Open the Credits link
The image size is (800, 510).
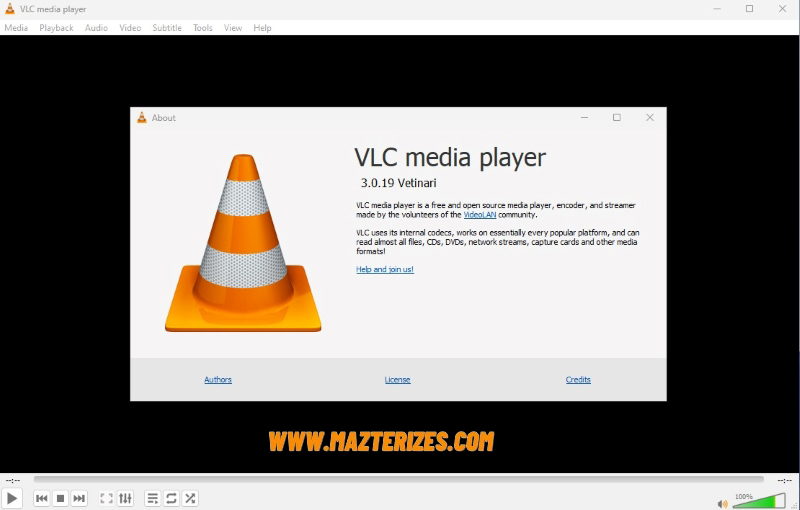click(578, 379)
